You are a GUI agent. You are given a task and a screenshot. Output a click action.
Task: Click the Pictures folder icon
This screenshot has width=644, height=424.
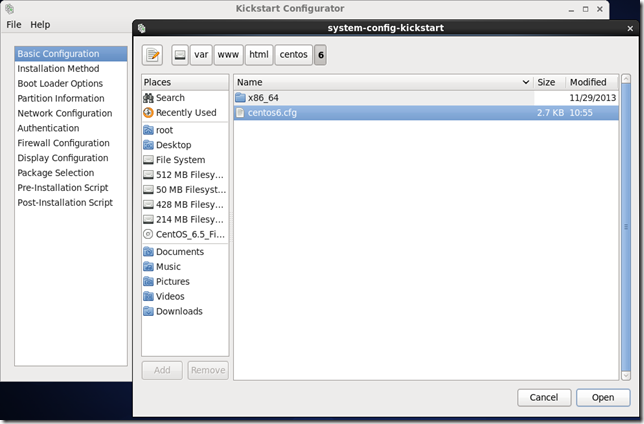148,281
